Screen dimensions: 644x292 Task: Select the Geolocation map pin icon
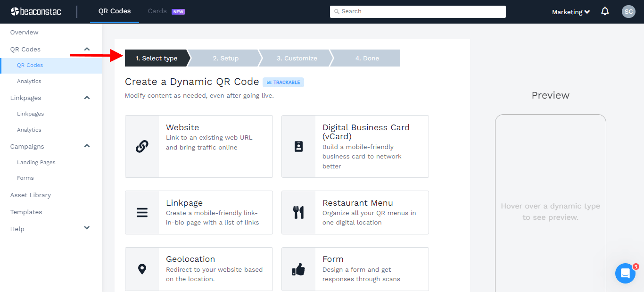pyautogui.click(x=142, y=269)
